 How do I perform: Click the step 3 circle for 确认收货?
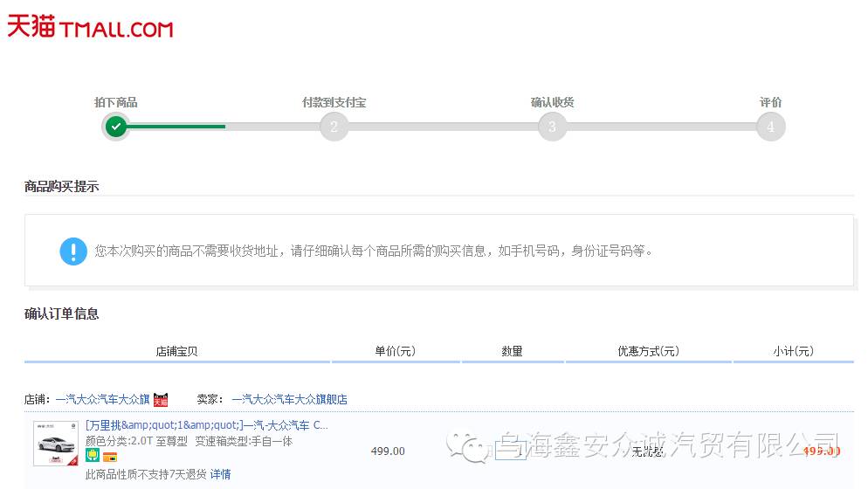click(x=552, y=127)
